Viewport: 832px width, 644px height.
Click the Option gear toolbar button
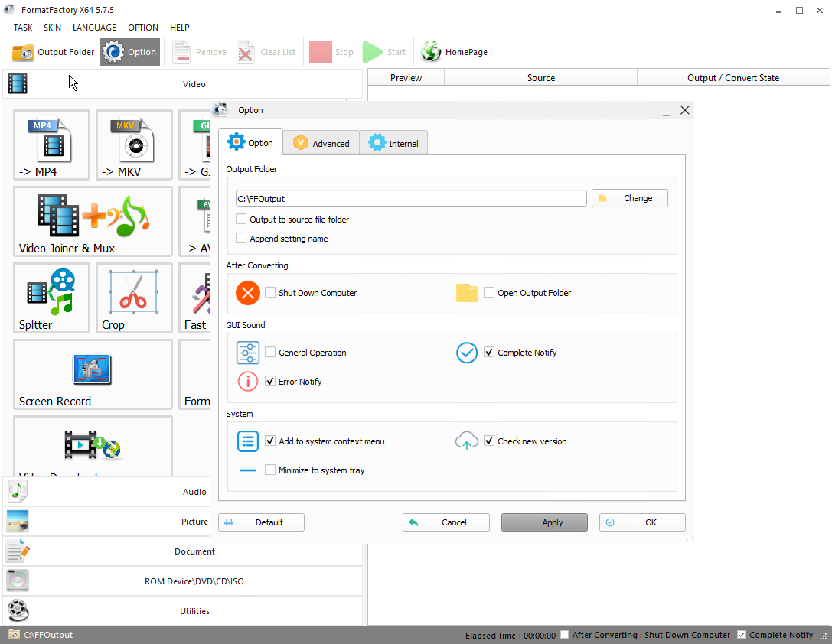tap(129, 52)
